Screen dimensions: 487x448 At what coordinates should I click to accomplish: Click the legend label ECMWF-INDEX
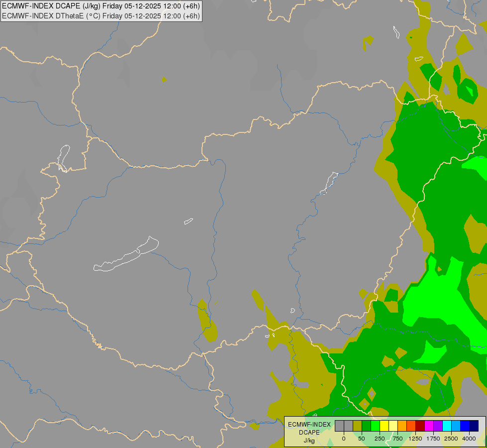309,425
